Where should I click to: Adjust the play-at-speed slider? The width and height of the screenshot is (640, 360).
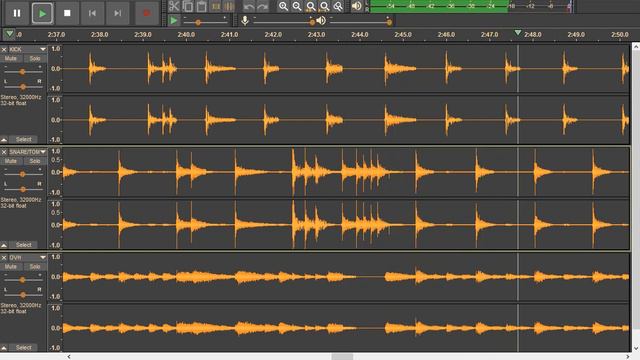tap(205, 21)
